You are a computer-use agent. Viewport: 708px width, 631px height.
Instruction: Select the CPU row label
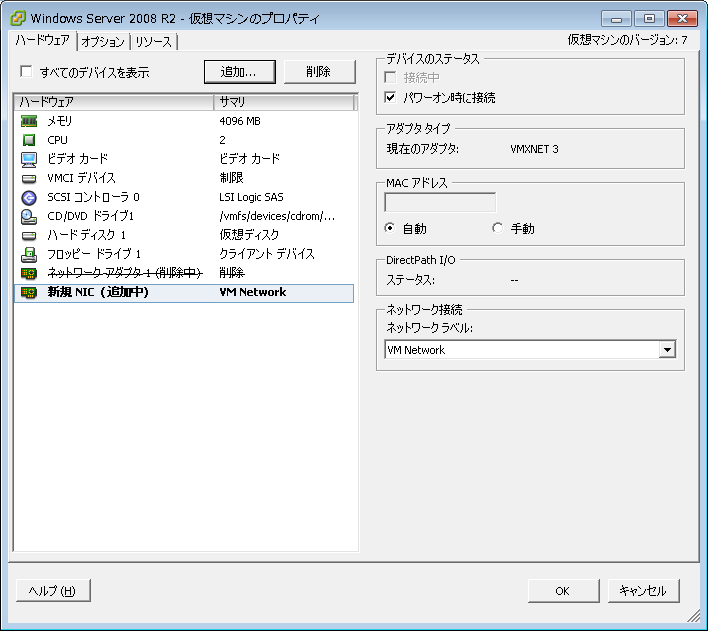(x=57, y=140)
